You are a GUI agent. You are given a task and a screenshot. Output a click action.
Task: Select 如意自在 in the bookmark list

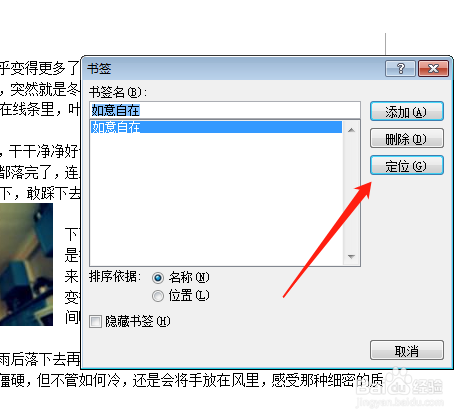coord(216,127)
